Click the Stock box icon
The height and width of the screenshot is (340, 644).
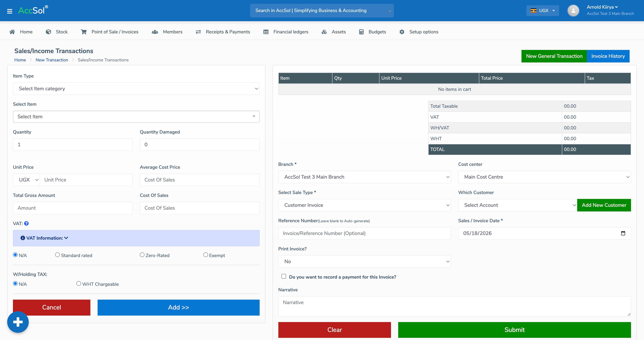tap(49, 32)
